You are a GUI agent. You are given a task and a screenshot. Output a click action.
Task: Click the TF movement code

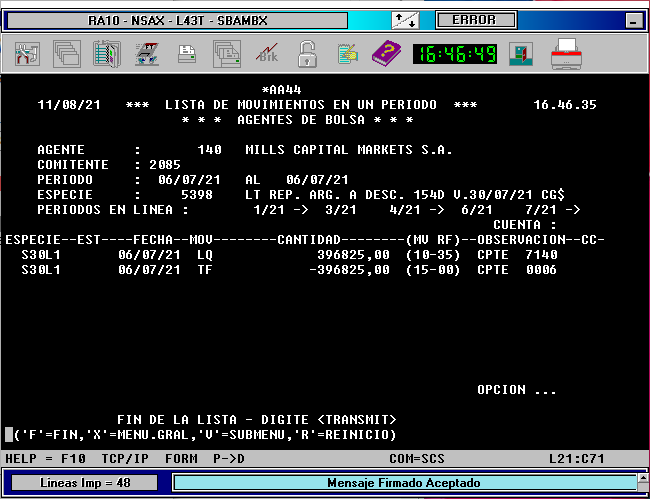205,270
